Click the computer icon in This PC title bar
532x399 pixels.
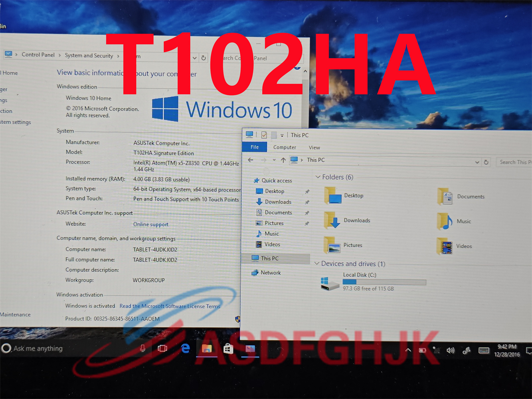pyautogui.click(x=249, y=134)
